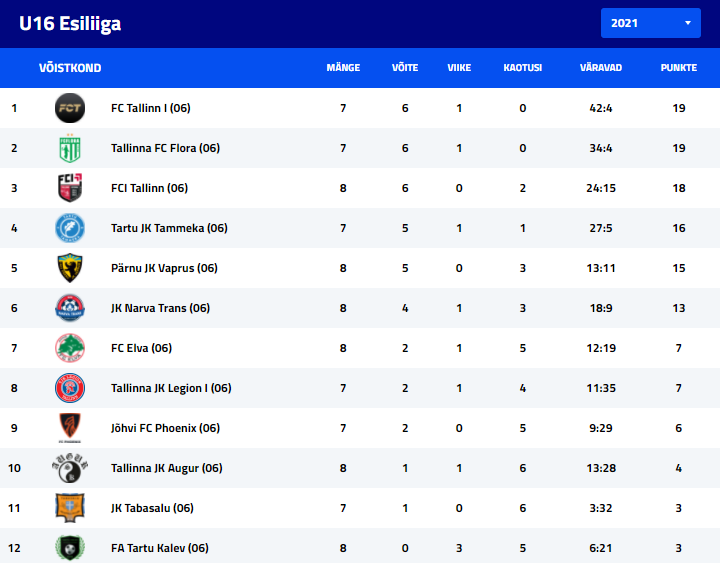720x563 pixels.
Task: Click the Tallinna JK Augur yin-yang logo
Action: click(x=70, y=467)
